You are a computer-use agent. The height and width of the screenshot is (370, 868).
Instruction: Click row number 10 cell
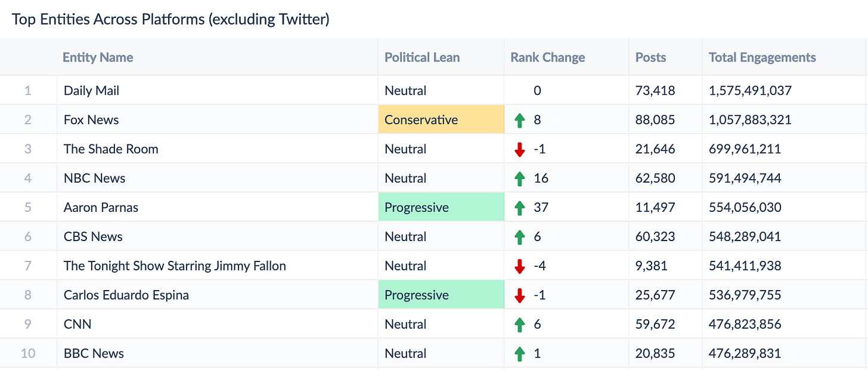[28, 353]
